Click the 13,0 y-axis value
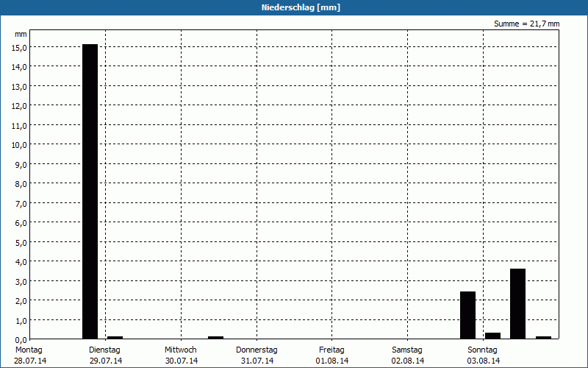 19,87
